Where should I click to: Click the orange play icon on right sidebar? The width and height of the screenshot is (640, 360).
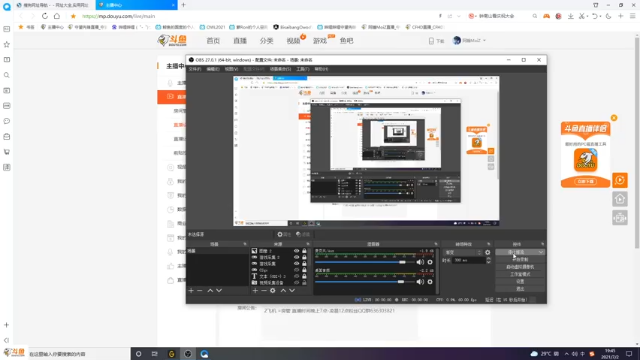[x=620, y=180]
